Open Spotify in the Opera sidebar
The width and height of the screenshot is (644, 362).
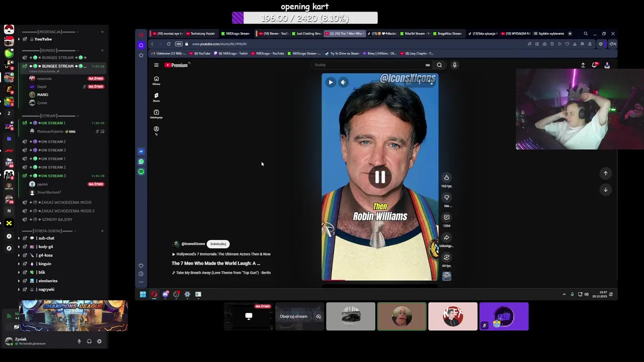141,171
